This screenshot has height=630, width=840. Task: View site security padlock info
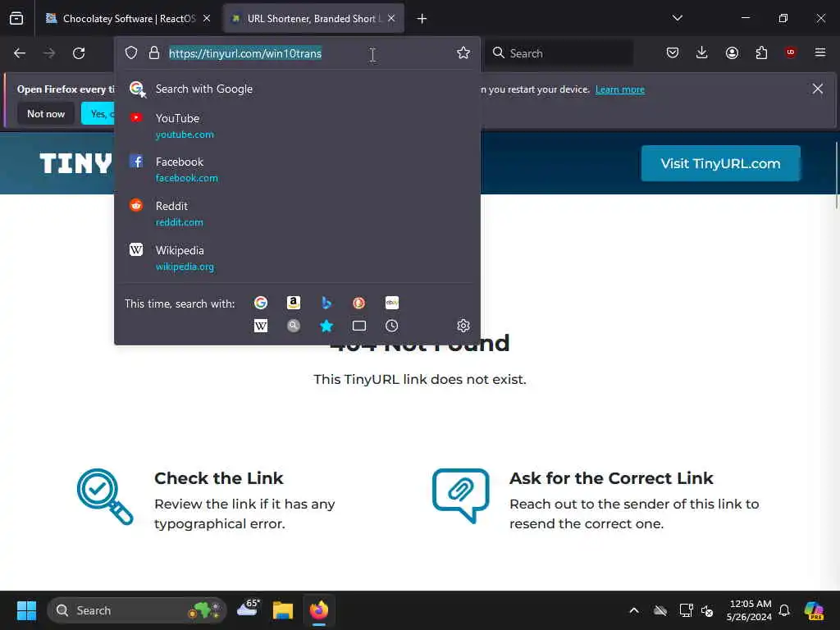click(153, 52)
